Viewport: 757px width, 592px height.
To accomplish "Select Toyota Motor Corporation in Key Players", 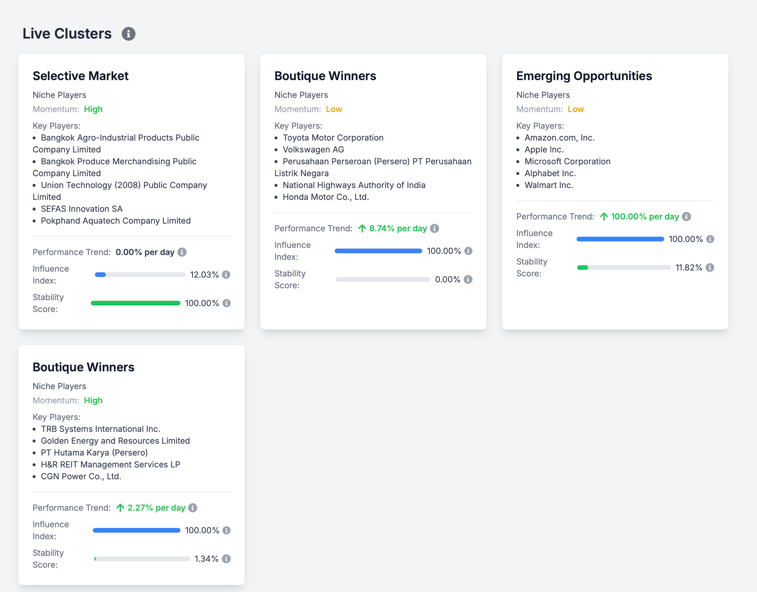I will (333, 138).
